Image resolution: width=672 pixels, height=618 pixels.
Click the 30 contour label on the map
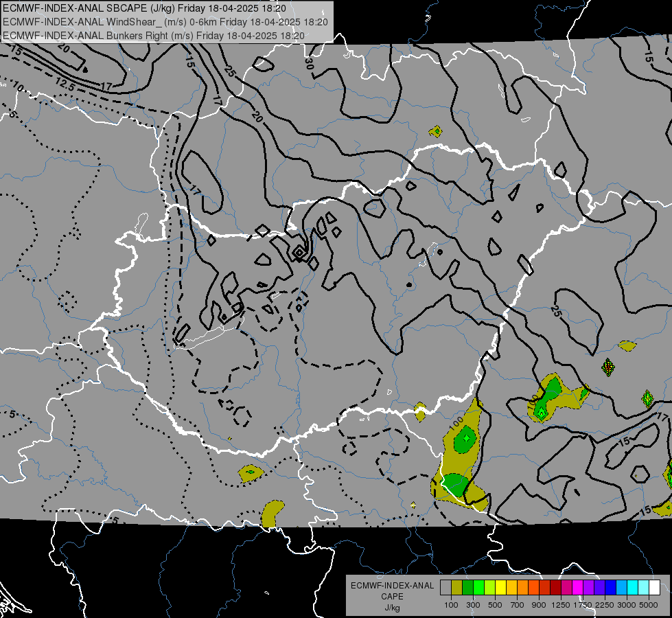point(309,63)
